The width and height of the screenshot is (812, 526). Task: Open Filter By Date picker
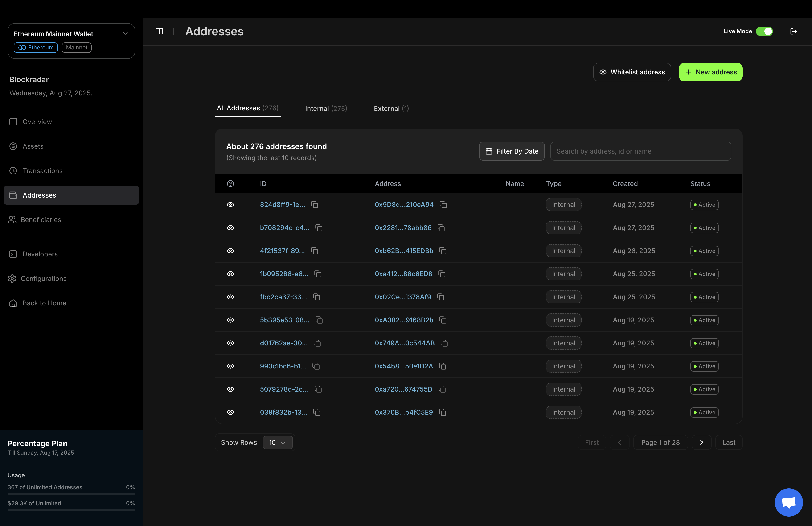pos(511,151)
